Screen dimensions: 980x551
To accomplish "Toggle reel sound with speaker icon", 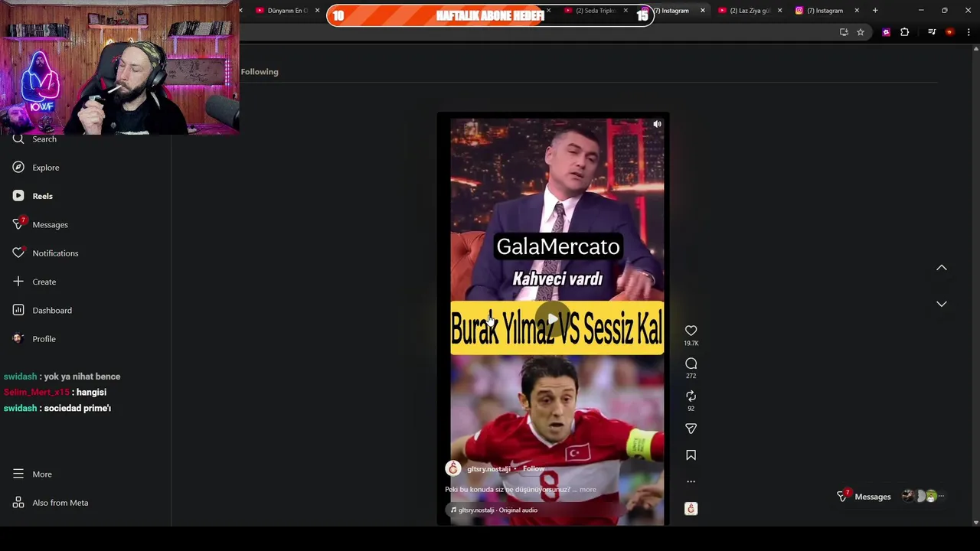I will click(657, 124).
